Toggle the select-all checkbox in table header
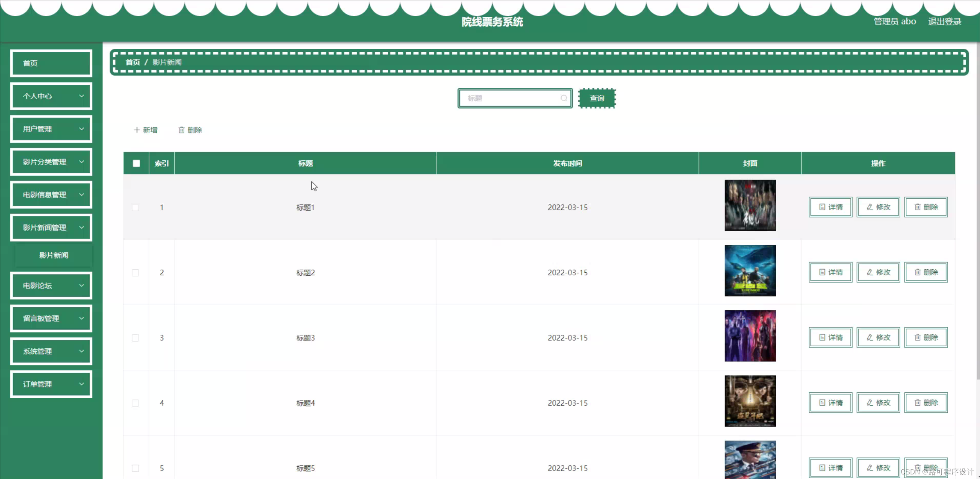 point(136,163)
